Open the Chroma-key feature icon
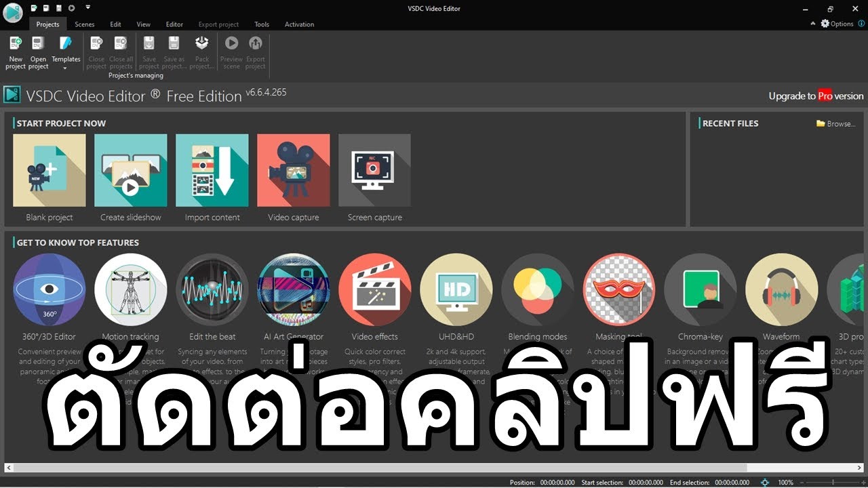868x488 pixels. point(701,289)
